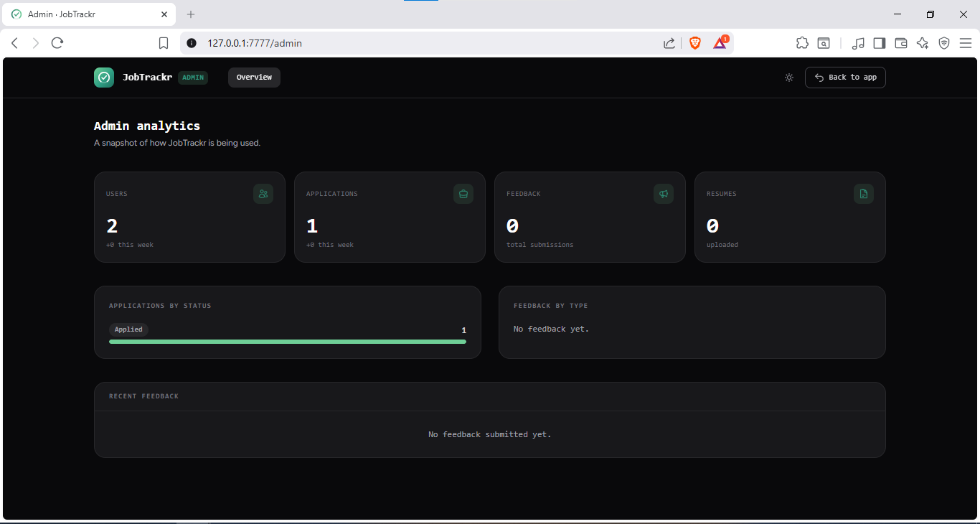Viewport: 980px width, 524px height.
Task: Minimize the browser window
Action: tap(897, 14)
